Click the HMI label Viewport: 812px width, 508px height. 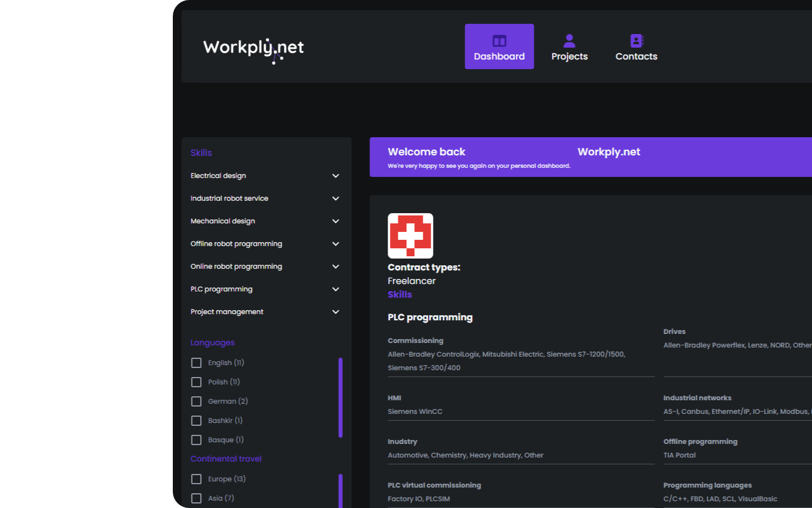[394, 398]
